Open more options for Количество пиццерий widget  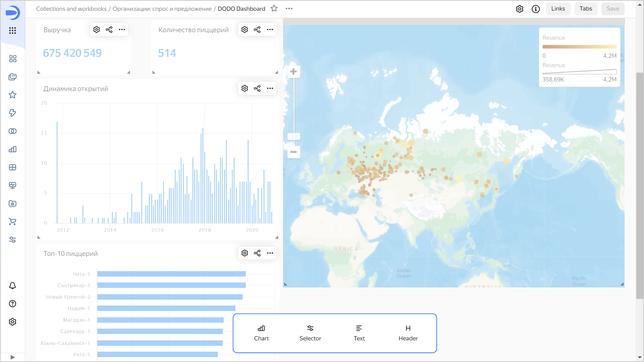pos(270,30)
